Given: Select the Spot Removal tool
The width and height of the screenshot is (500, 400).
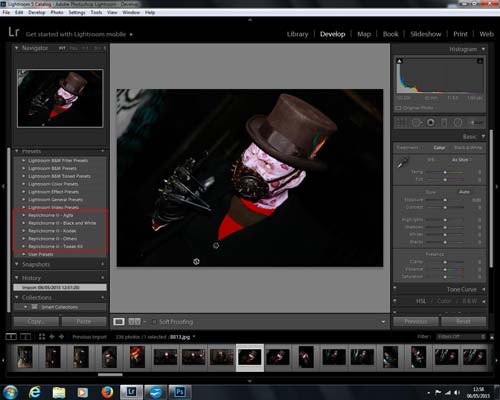Looking at the screenshot, I should pyautogui.click(x=417, y=123).
